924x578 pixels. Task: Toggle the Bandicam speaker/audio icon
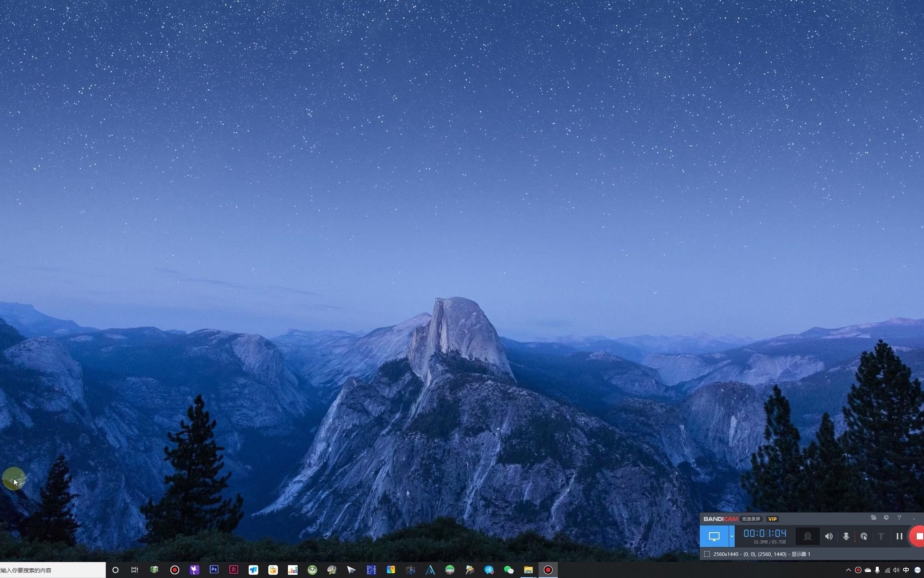tap(828, 536)
